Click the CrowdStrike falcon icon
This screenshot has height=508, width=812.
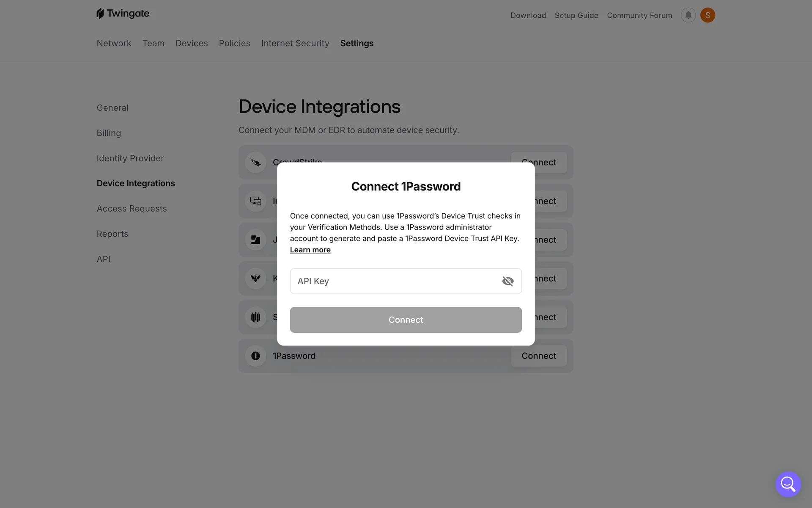[x=255, y=163]
